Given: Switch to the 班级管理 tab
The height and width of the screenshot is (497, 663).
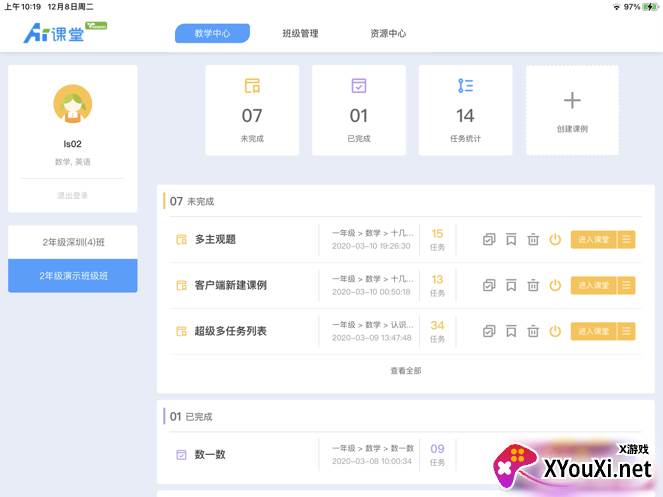Looking at the screenshot, I should (300, 33).
